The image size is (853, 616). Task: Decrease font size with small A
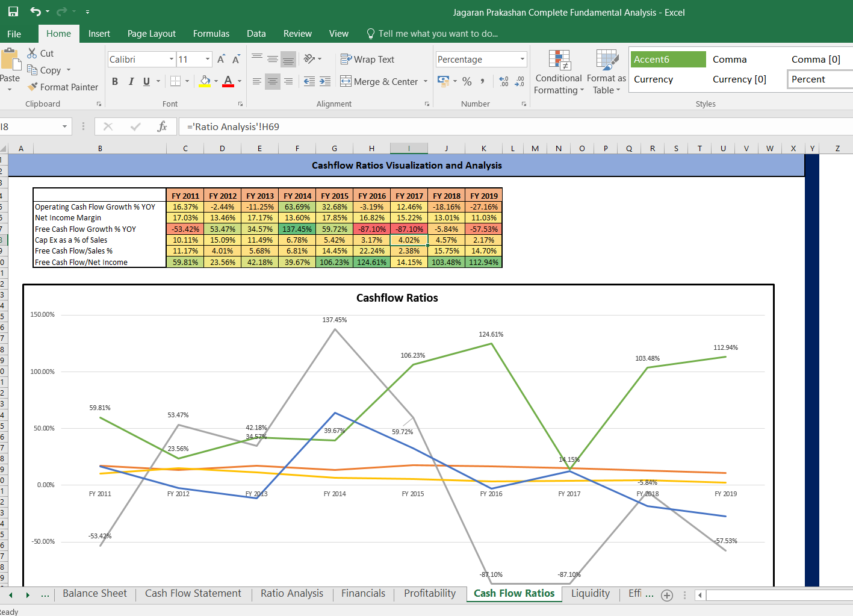[236, 59]
